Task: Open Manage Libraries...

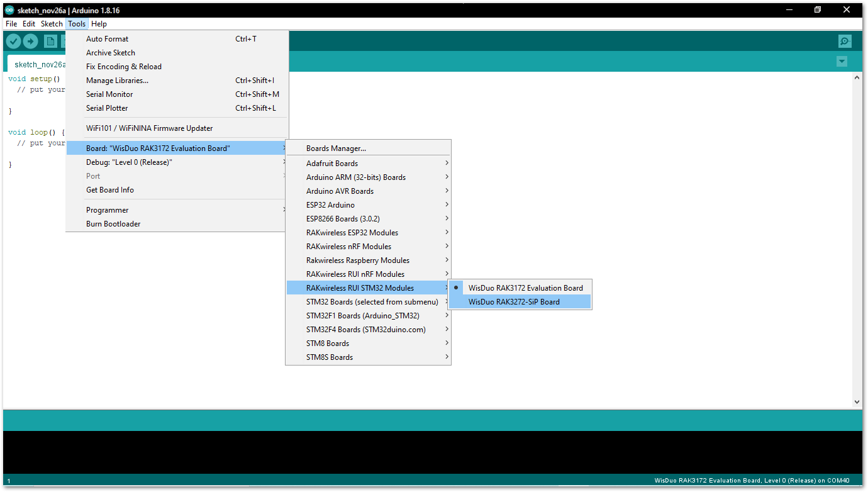Action: [177, 81]
